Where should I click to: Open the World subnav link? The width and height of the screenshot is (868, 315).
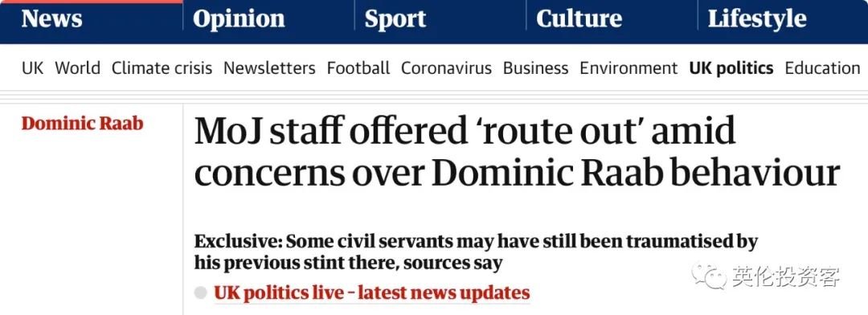(77, 68)
